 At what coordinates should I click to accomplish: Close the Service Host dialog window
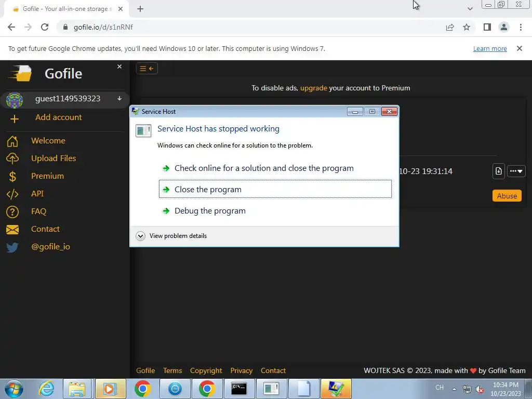[389, 111]
